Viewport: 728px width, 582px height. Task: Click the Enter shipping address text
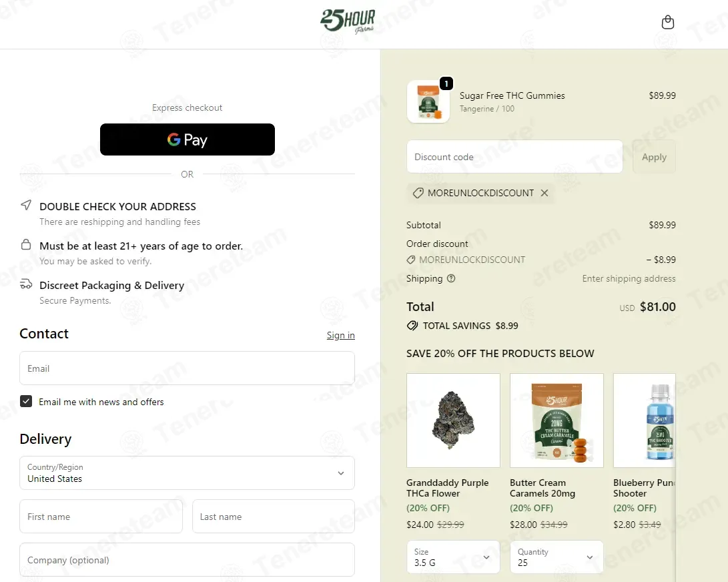point(629,278)
